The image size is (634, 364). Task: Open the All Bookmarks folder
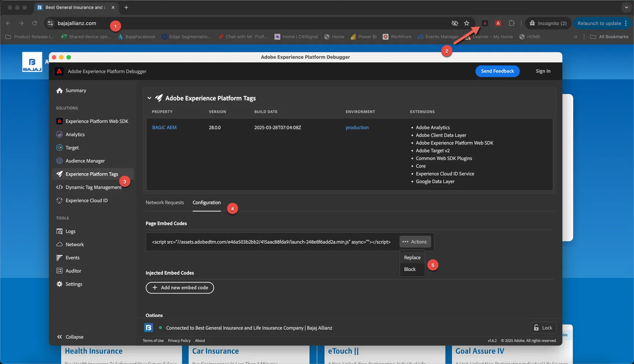(x=609, y=37)
